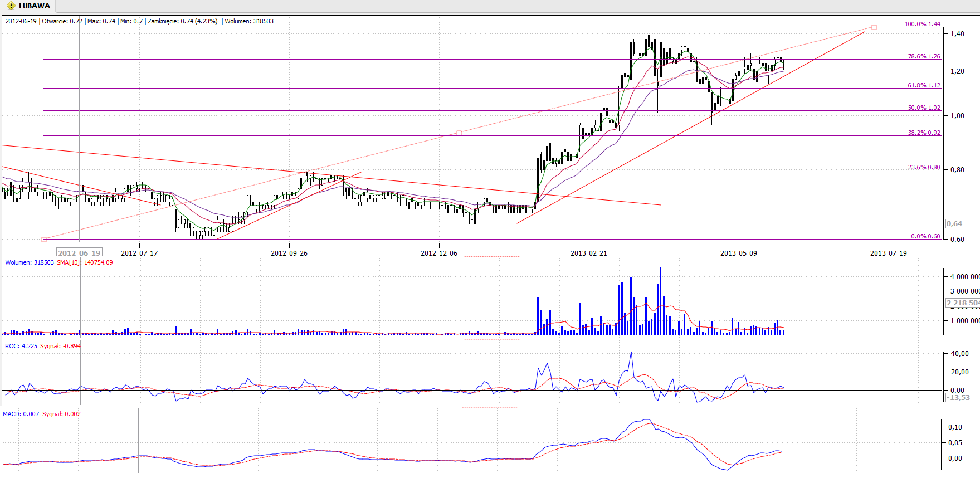
Task: Click the Otwarcie: 0.72 header value
Action: (x=62, y=21)
